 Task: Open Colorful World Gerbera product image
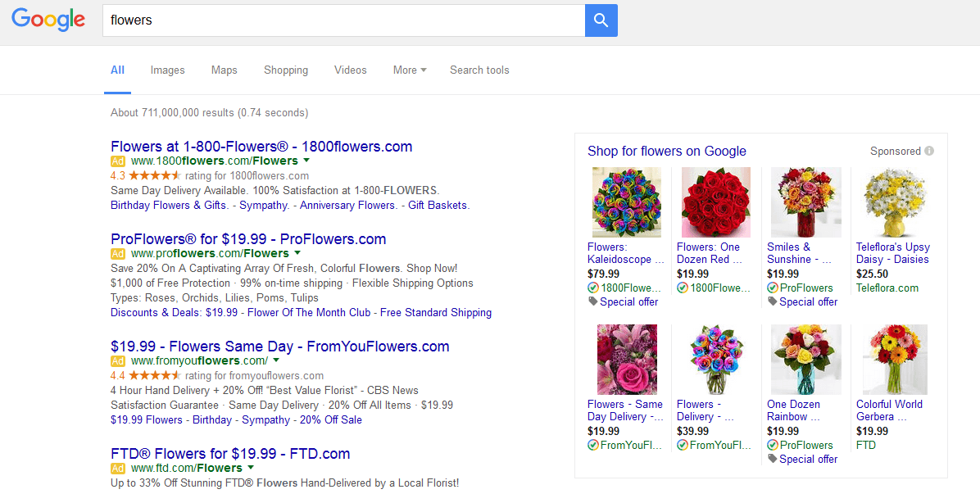(894, 360)
